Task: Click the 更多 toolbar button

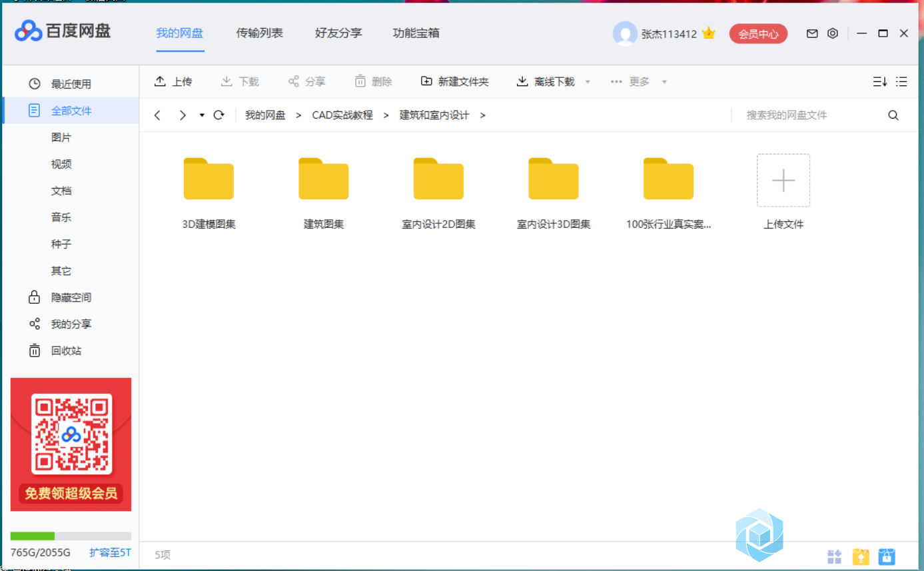Action: click(630, 81)
